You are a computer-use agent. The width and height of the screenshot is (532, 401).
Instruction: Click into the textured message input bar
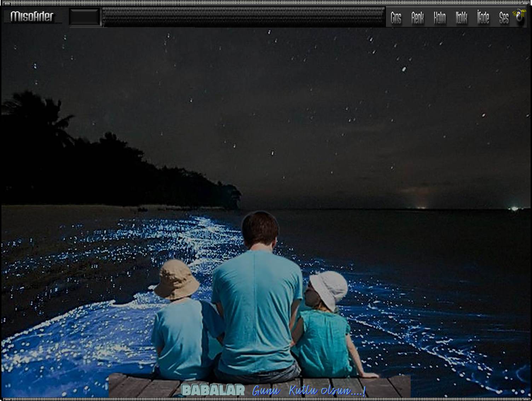pos(243,17)
